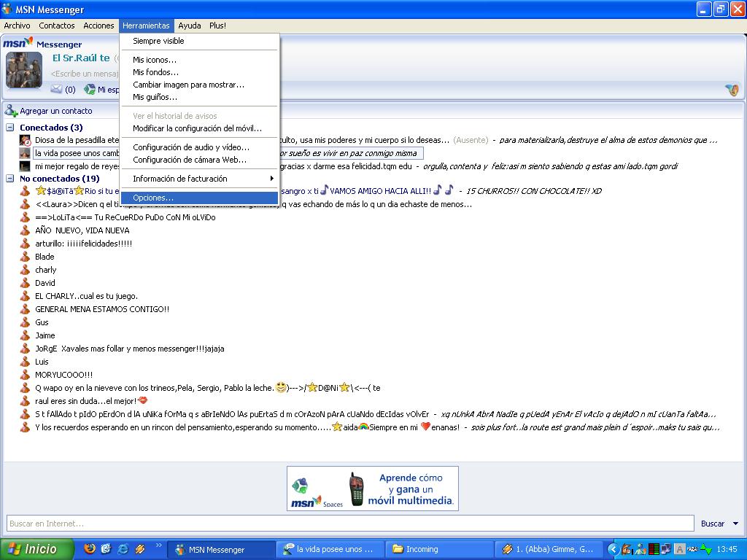Choose Cambiar imagen para mostrar...
Image resolution: width=747 pixels, height=560 pixels.
pos(199,85)
